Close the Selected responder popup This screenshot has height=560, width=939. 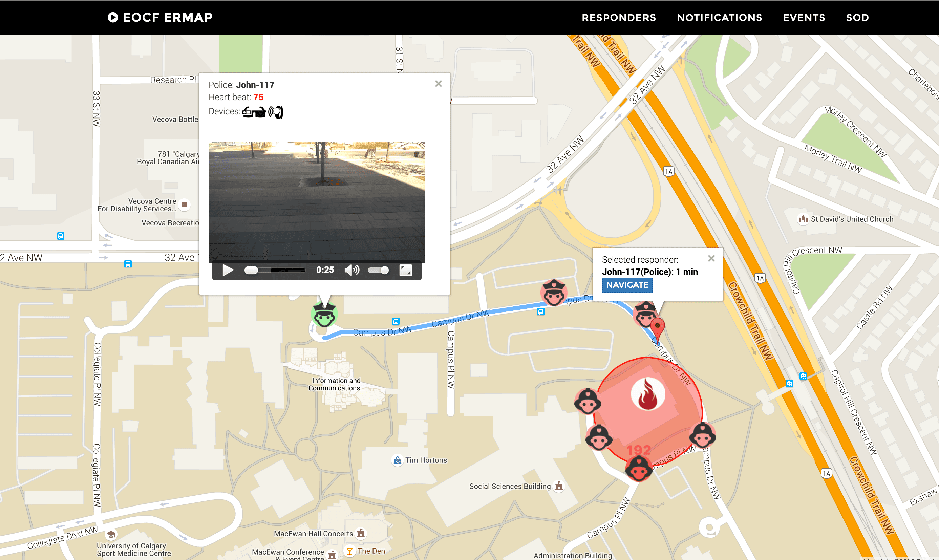pos(711,258)
